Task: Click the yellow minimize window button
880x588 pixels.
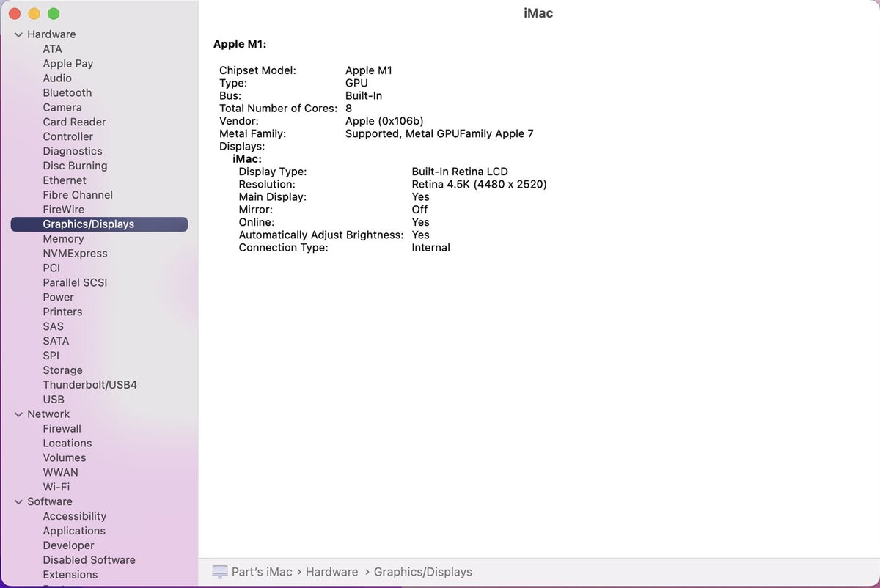Action: pyautogui.click(x=34, y=14)
